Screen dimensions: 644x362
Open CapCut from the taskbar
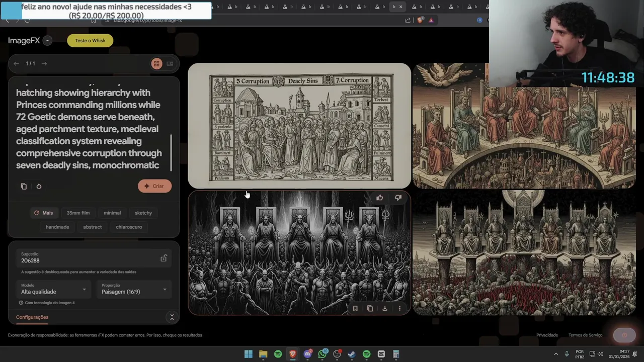[381, 354]
